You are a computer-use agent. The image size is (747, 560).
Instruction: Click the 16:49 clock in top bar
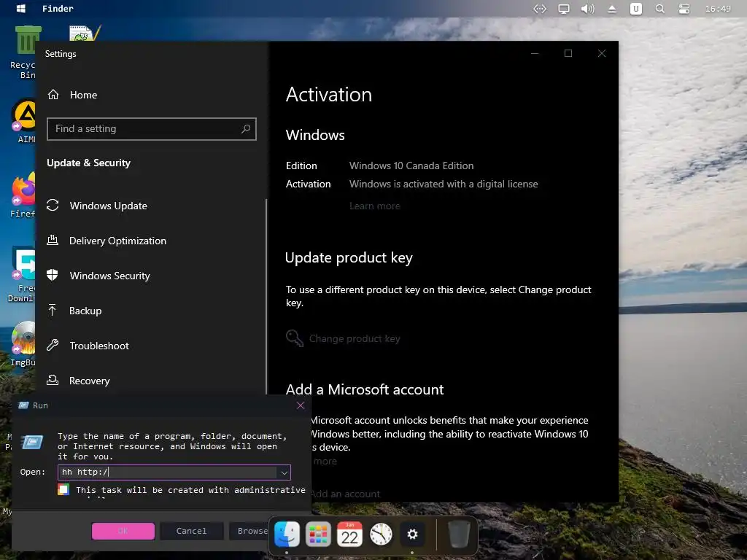tap(718, 9)
